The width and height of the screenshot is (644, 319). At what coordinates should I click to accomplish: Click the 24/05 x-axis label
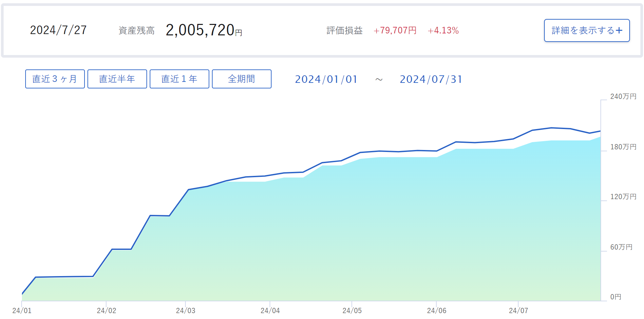[x=352, y=310]
